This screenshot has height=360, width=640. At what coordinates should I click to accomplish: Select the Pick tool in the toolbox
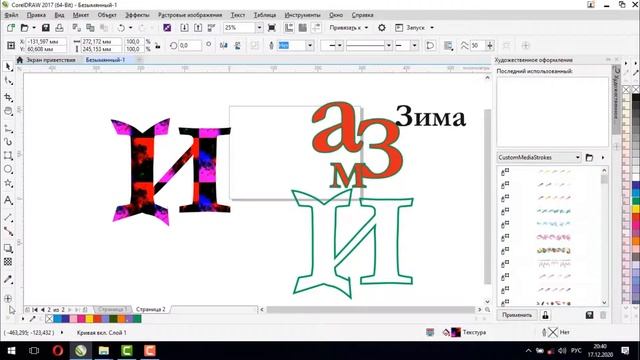[x=9, y=67]
